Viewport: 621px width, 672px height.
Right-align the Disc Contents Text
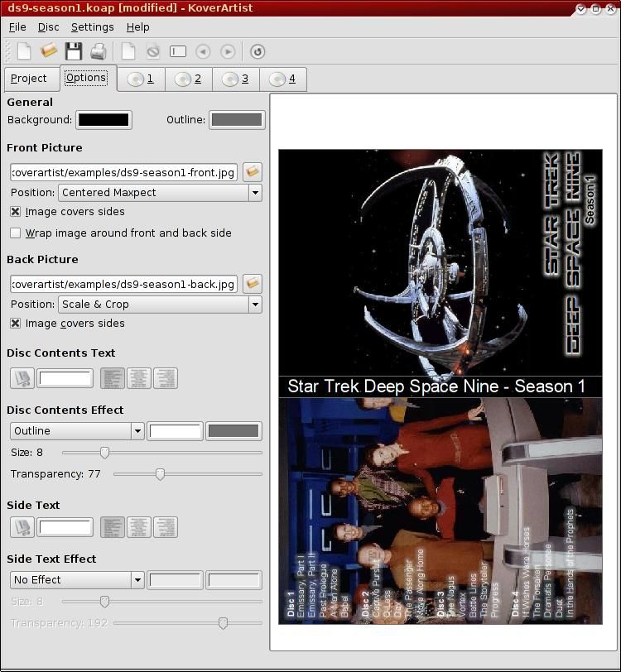pyautogui.click(x=166, y=378)
